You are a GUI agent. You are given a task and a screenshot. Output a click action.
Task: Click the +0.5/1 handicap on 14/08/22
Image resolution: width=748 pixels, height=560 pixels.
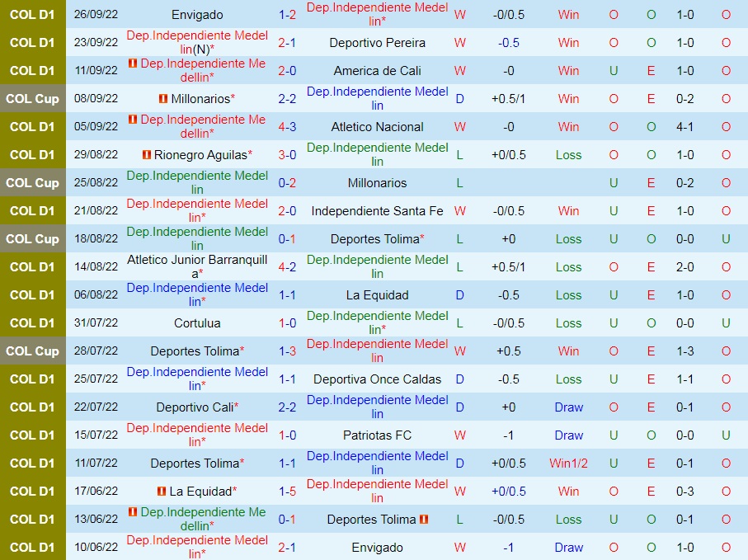click(509, 267)
